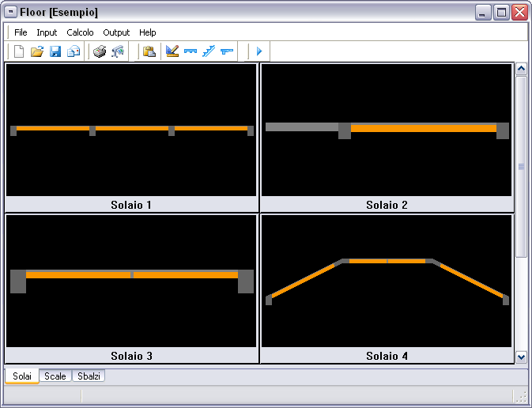Click the scrollbar down arrow
The image size is (532, 408).
coord(521,357)
